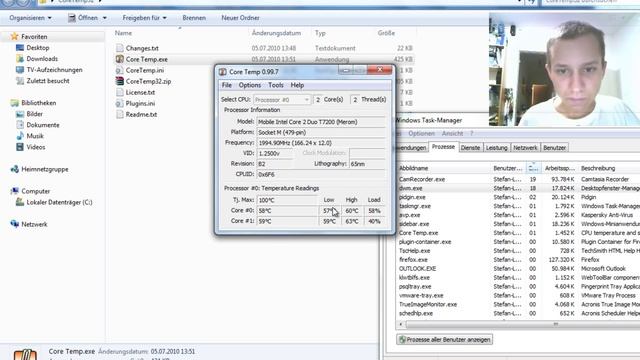640x360 pixels.
Task: Switch to Leistung tab in Task-Manager
Action: [496, 148]
